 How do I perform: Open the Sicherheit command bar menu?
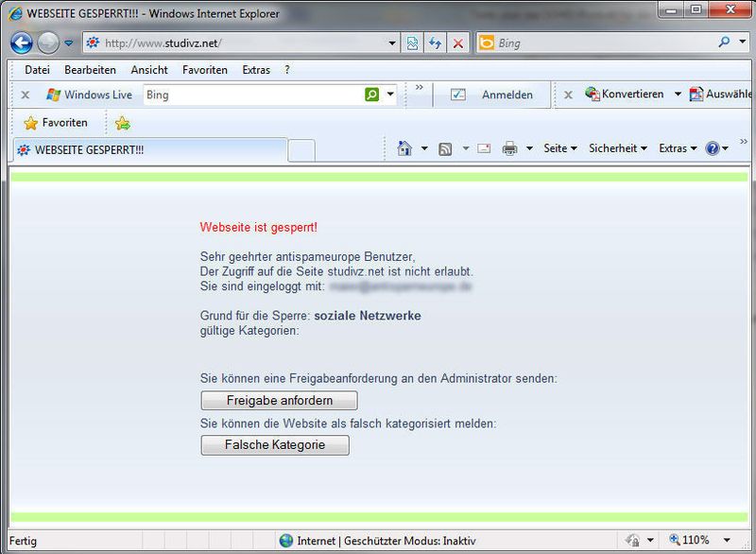[618, 148]
